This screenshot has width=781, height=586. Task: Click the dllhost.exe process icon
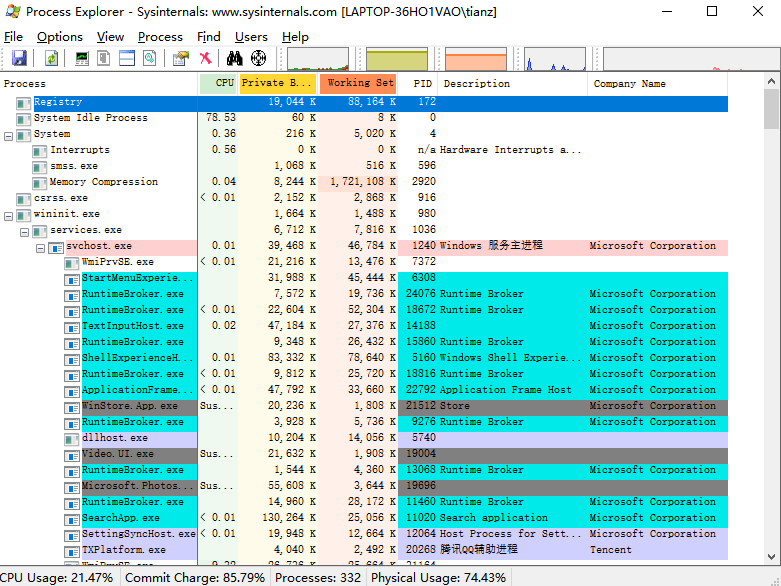72,439
